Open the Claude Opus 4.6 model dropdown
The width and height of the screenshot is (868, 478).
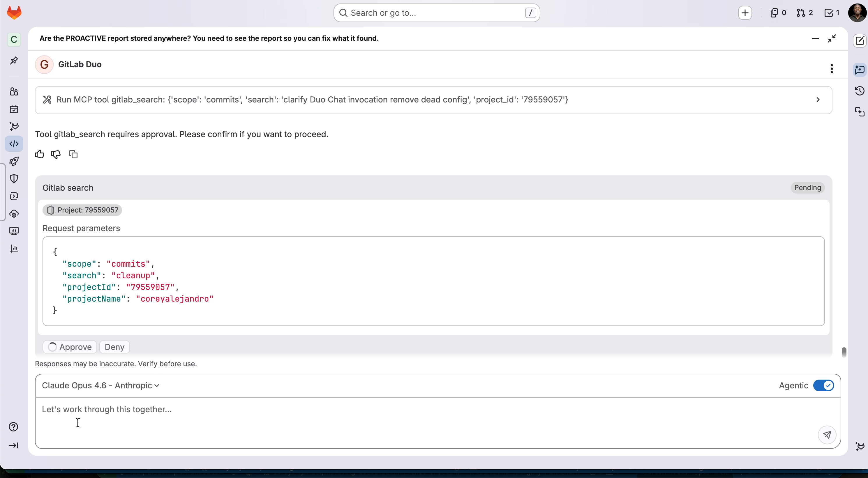click(x=100, y=385)
